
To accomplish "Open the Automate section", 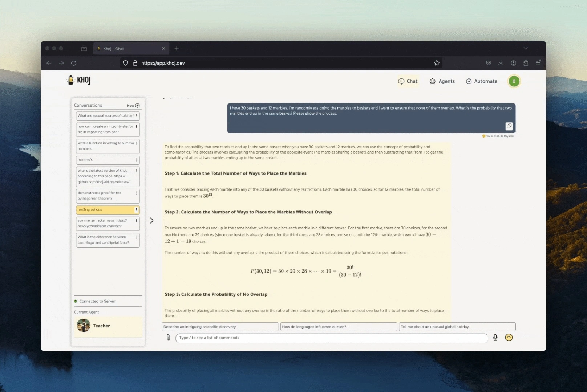I will click(x=481, y=81).
